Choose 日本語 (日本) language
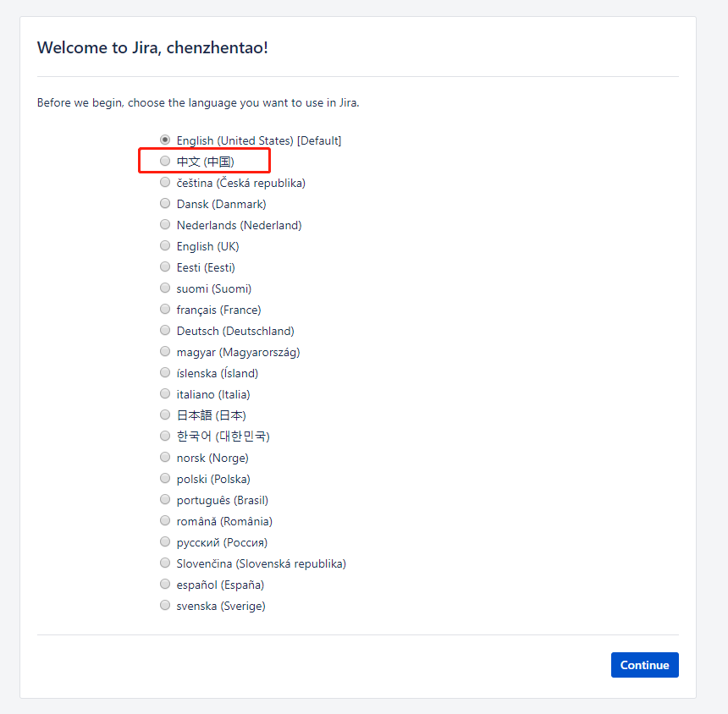 [165, 415]
